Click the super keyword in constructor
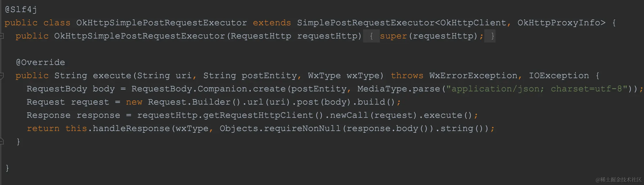 393,36
